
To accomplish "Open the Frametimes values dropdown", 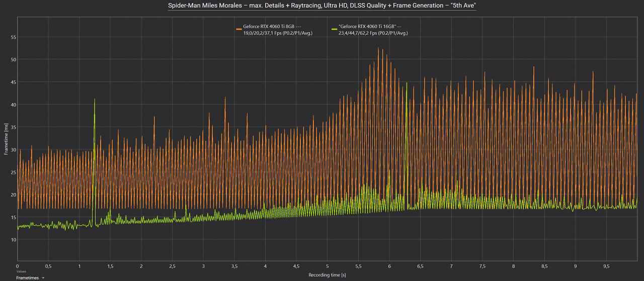I will tap(30, 277).
